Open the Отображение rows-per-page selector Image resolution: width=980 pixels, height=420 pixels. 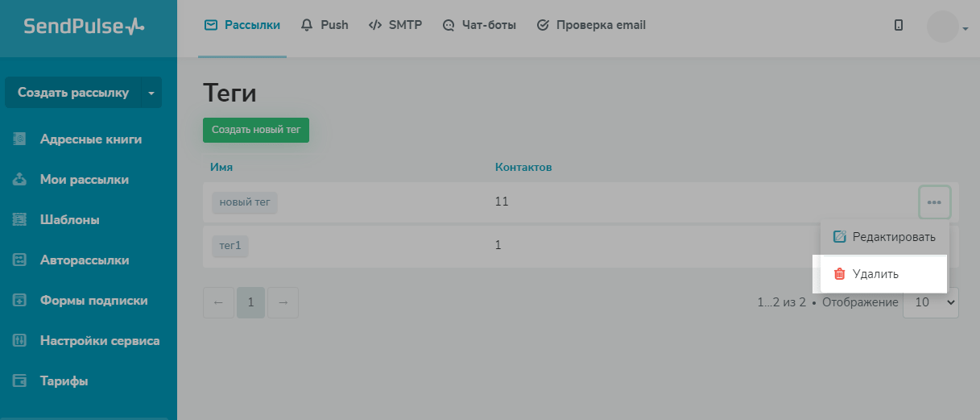(x=931, y=302)
